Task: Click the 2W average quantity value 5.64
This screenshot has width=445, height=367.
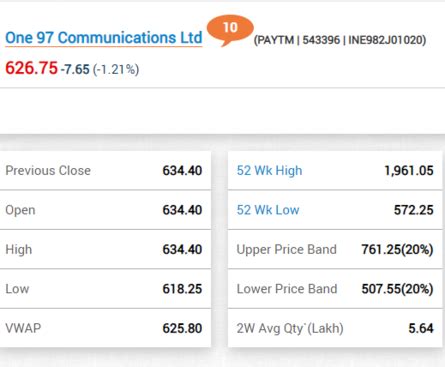Action: (421, 329)
